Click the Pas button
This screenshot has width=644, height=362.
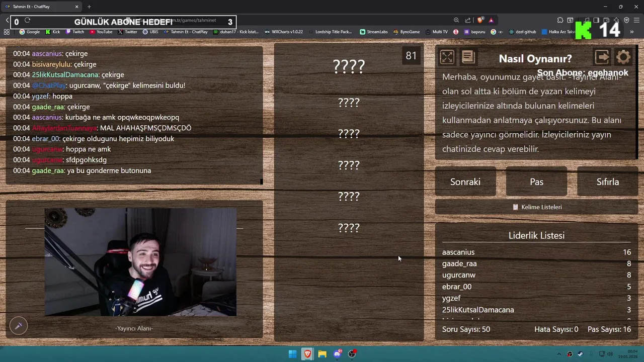point(536,182)
